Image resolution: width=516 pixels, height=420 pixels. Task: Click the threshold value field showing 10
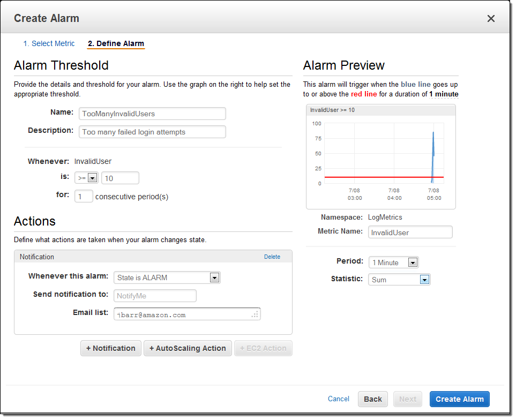pyautogui.click(x=120, y=178)
